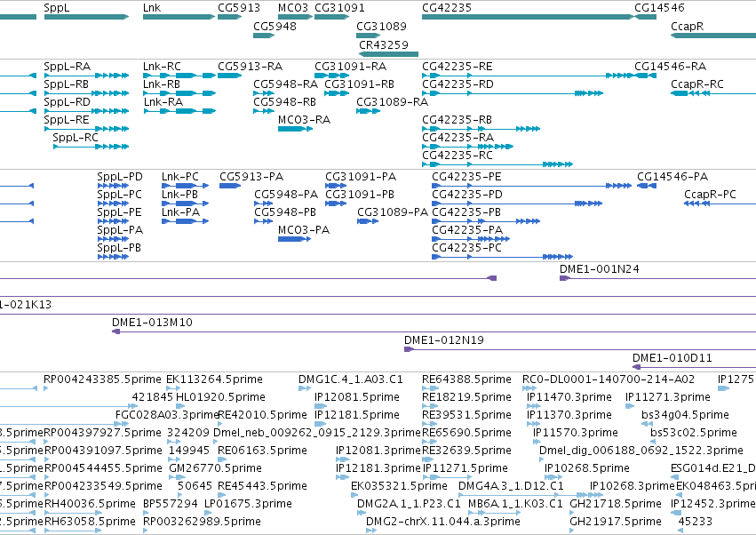This screenshot has width=756, height=535.
Task: Select EST RE42010.5prime
Action: [x=262, y=415]
